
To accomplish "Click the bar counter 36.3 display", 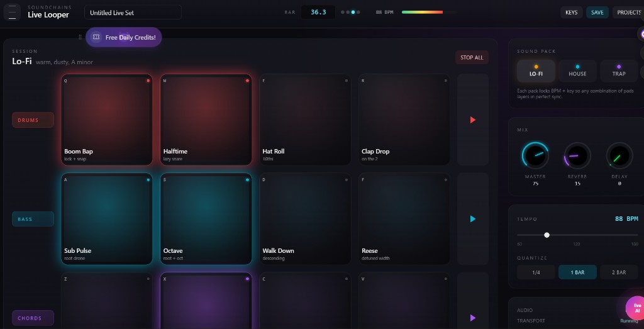I will [x=318, y=12].
